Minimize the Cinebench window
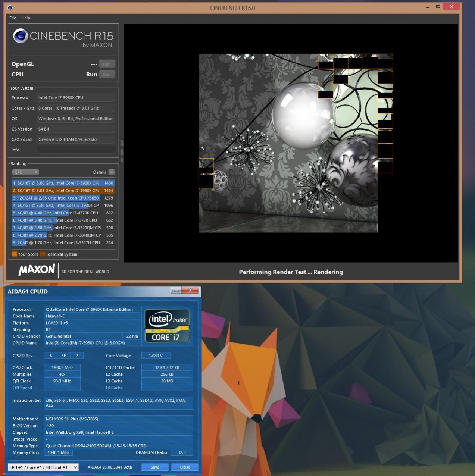The width and height of the screenshot is (475, 476). [x=428, y=7]
